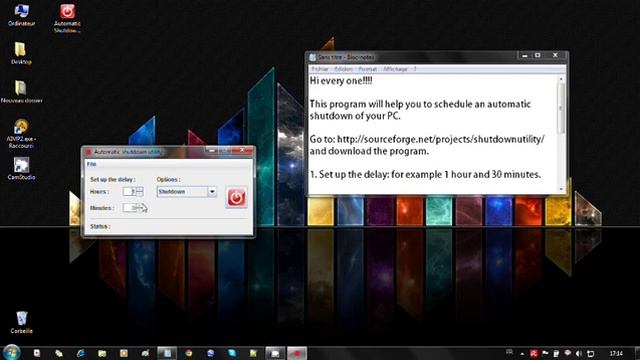Click the red antivirus tray icon
This screenshot has height=360, width=640.
(x=533, y=353)
